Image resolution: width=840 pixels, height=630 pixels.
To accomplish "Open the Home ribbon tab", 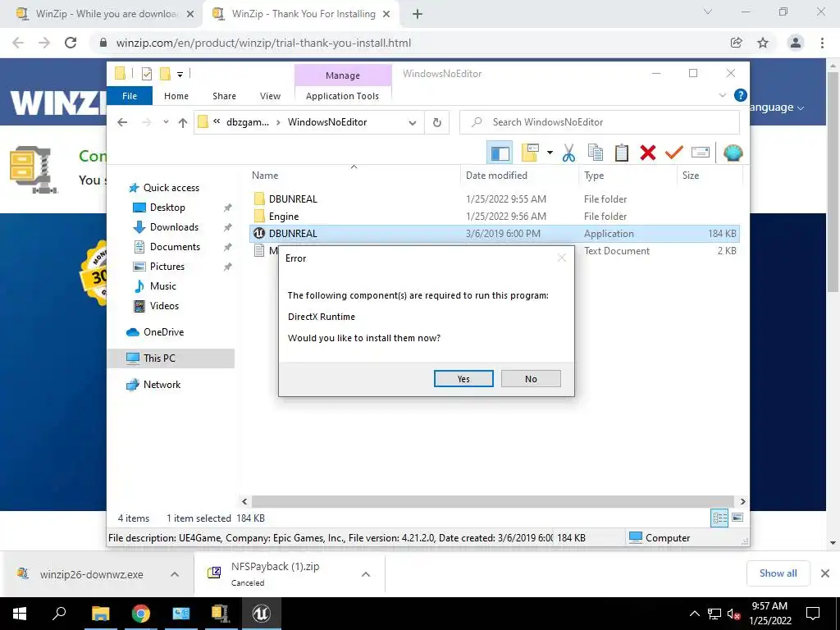I will 176,96.
